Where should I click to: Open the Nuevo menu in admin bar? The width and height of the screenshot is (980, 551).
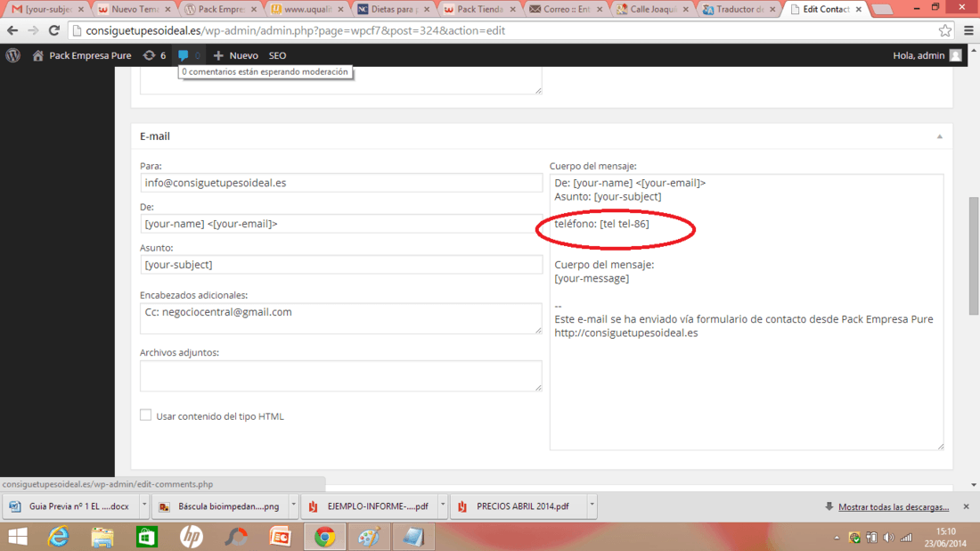coord(235,55)
